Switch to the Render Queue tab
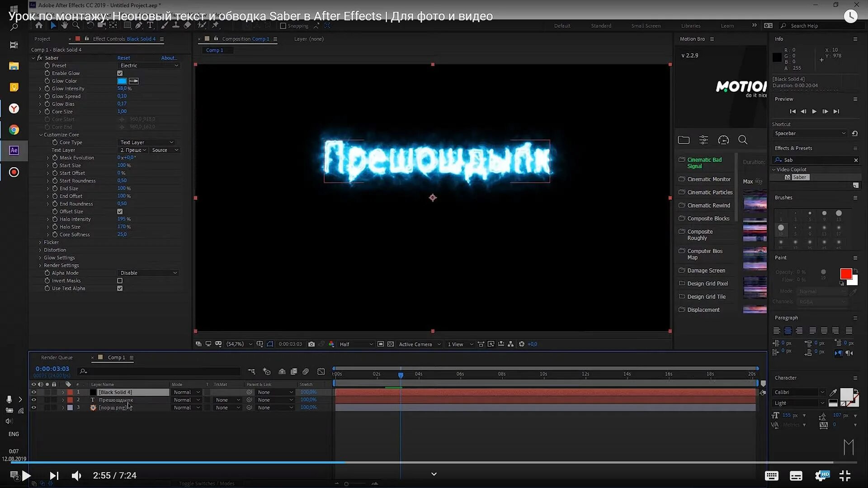Screen dimensions: 868x488 tap(57, 357)
